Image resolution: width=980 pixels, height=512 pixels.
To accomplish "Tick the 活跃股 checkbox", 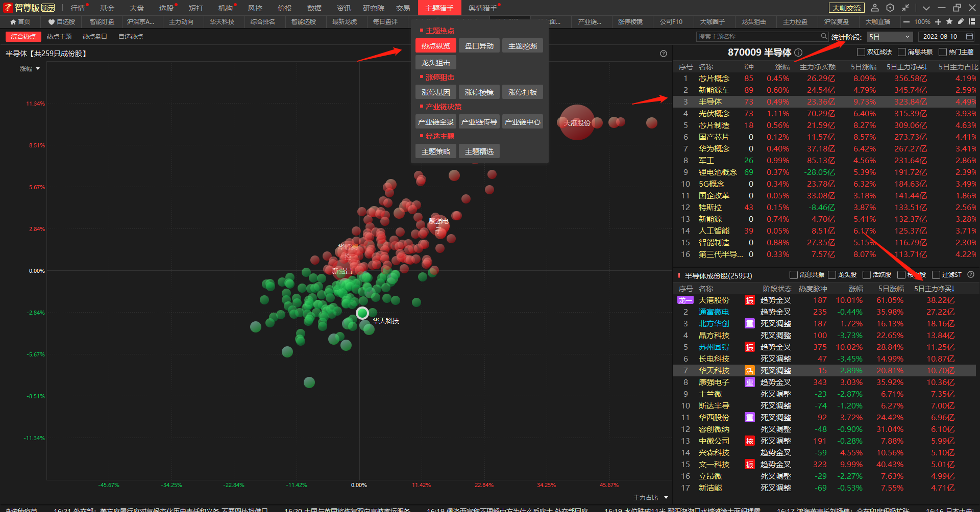I will point(866,275).
